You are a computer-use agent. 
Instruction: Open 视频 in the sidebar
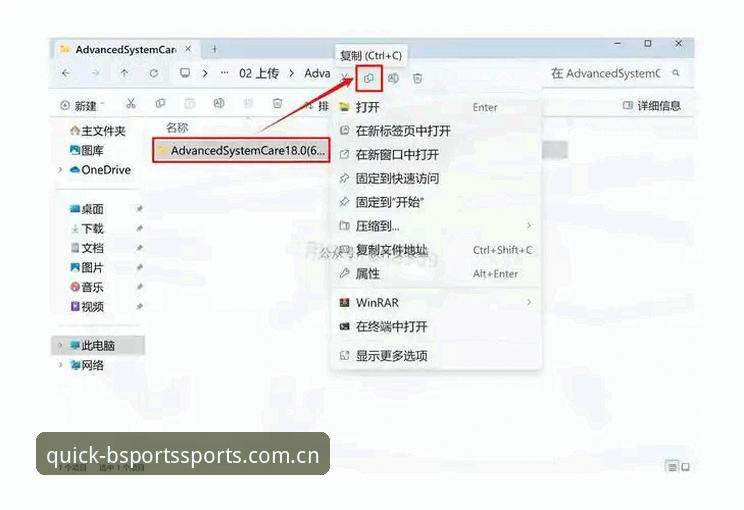coord(87,306)
